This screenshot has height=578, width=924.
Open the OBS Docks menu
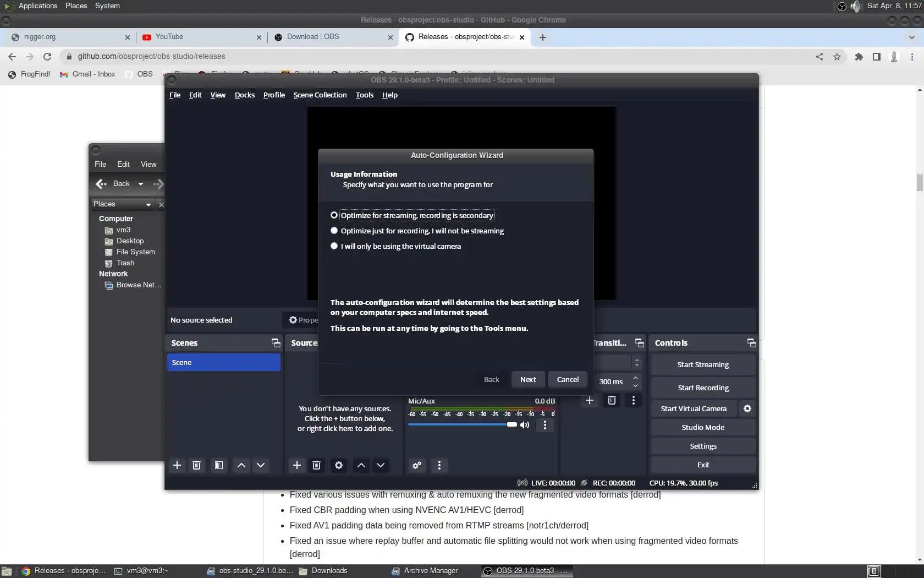[245, 95]
